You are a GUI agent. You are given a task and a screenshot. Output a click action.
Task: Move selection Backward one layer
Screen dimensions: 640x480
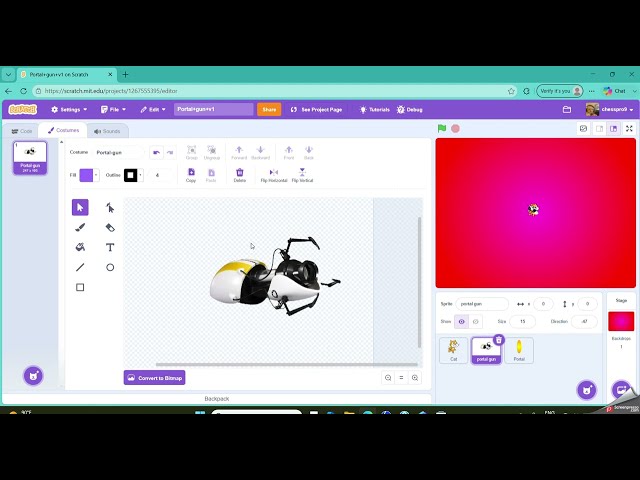[260, 152]
